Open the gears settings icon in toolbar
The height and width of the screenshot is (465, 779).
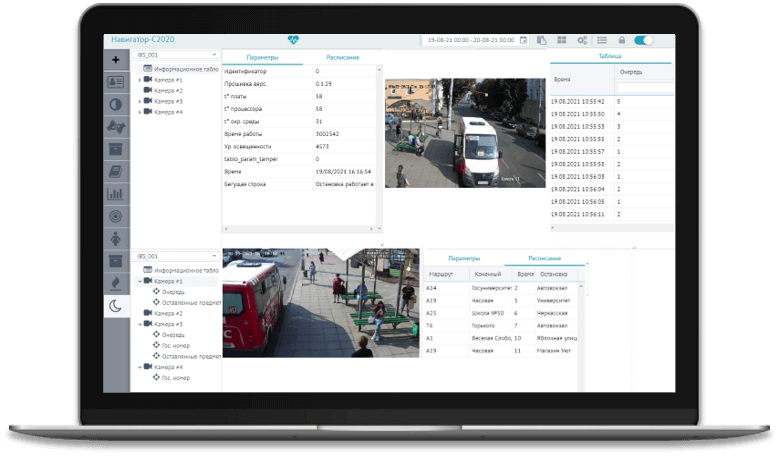coord(582,40)
